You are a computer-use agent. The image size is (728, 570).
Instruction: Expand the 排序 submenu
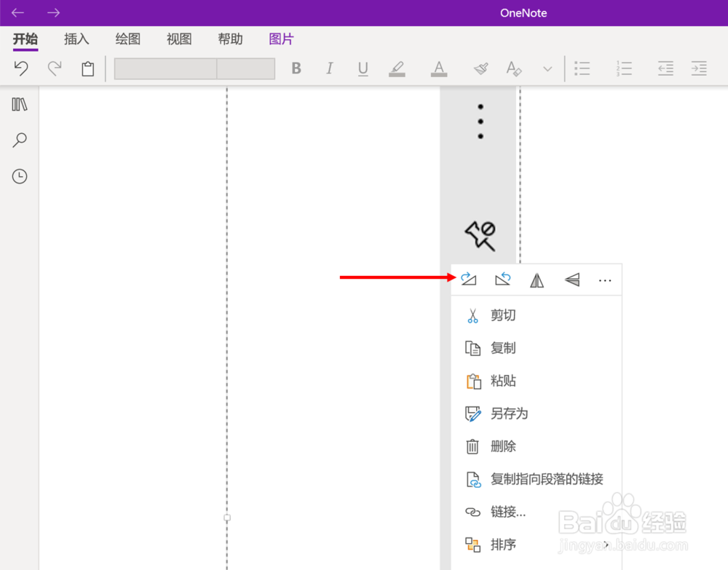537,545
